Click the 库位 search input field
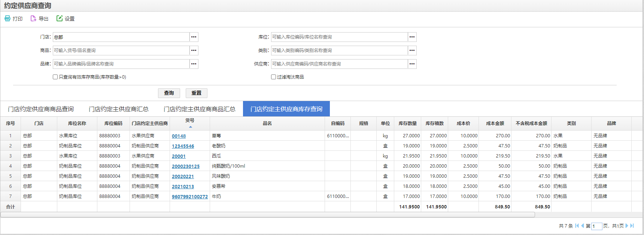Viewport: 644px width, 235px height. tap(339, 37)
